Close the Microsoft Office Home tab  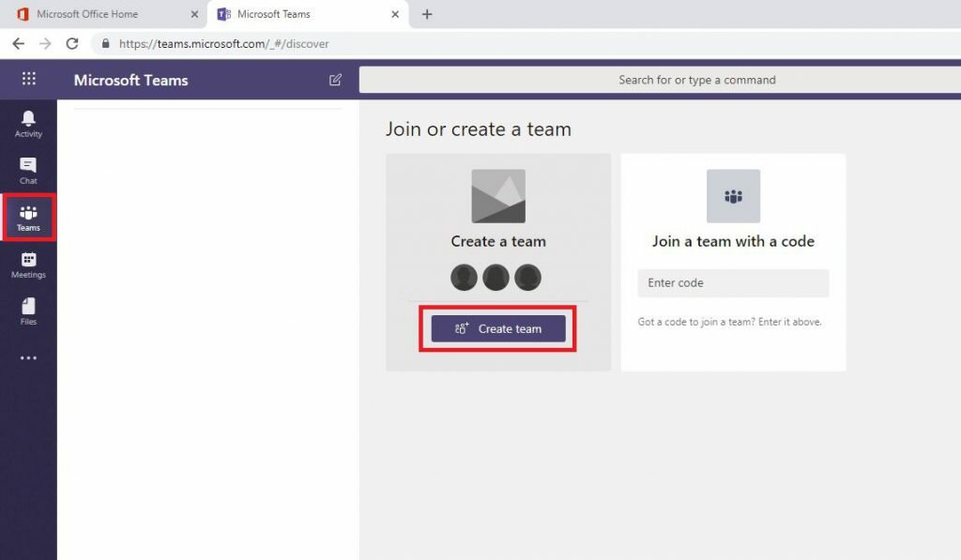point(194,14)
